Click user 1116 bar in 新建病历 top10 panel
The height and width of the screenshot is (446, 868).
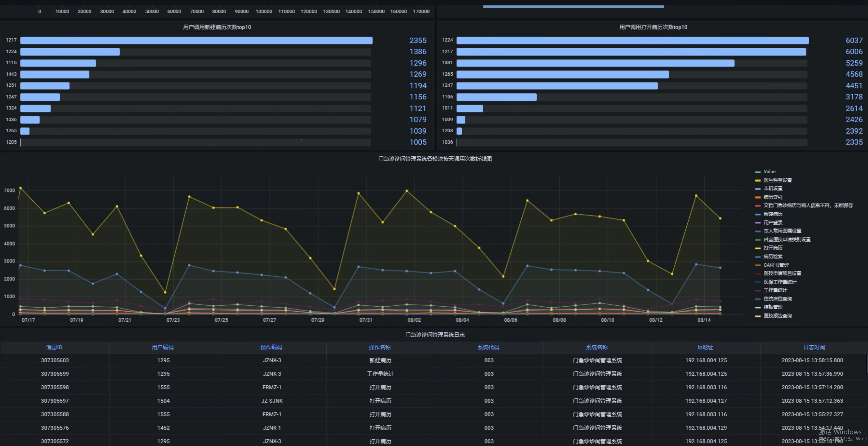point(58,63)
